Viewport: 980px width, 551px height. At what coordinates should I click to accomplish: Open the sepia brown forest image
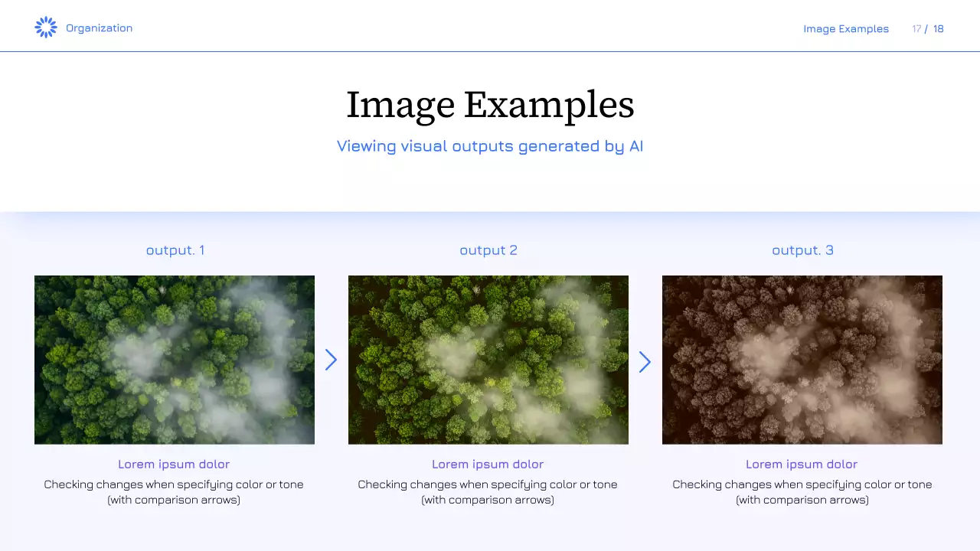[x=802, y=360]
